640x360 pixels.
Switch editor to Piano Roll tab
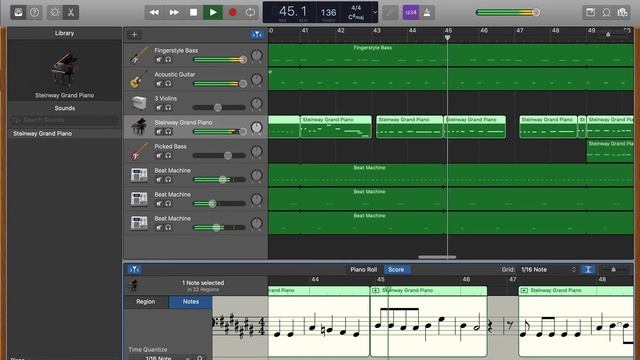tap(363, 269)
